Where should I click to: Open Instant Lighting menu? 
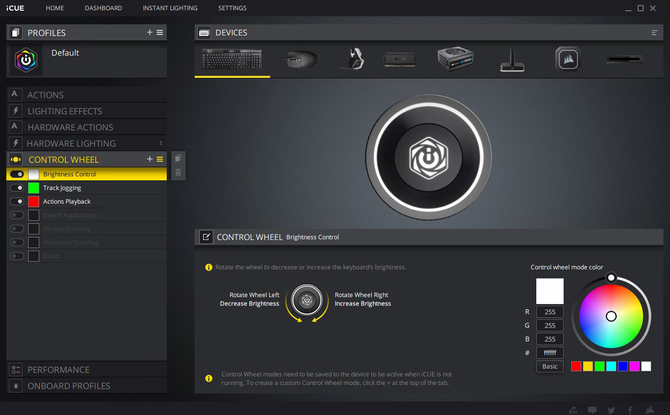pyautogui.click(x=170, y=8)
